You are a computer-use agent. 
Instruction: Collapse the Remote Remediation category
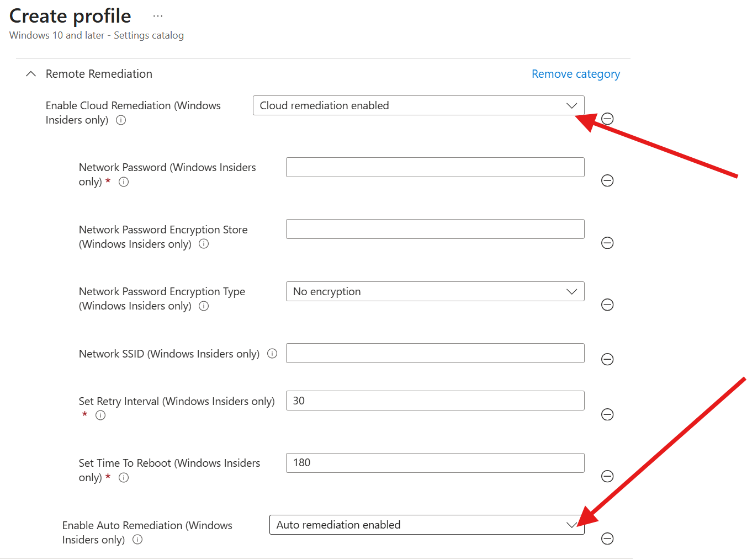(x=31, y=73)
